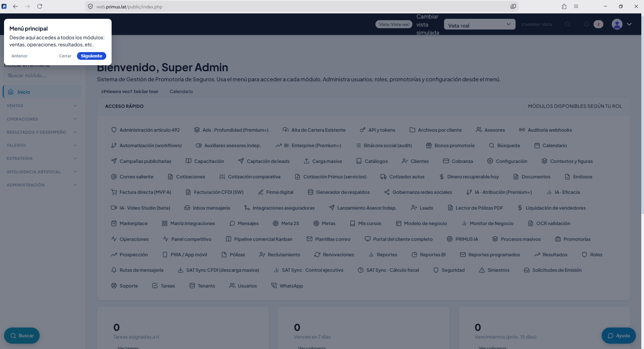The width and height of the screenshot is (644, 349).
Task: Open Solicitudes de Emisión link
Action: 553,270
